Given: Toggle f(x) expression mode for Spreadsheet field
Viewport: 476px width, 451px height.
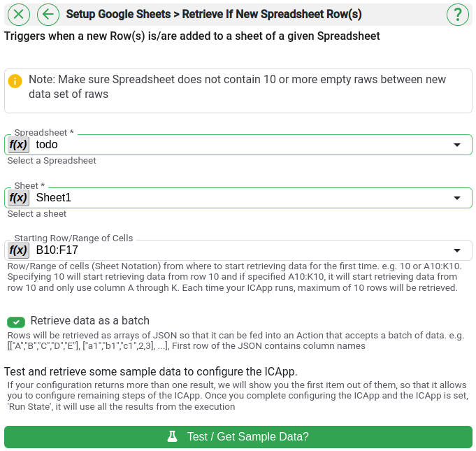Looking at the screenshot, I should click(18, 145).
